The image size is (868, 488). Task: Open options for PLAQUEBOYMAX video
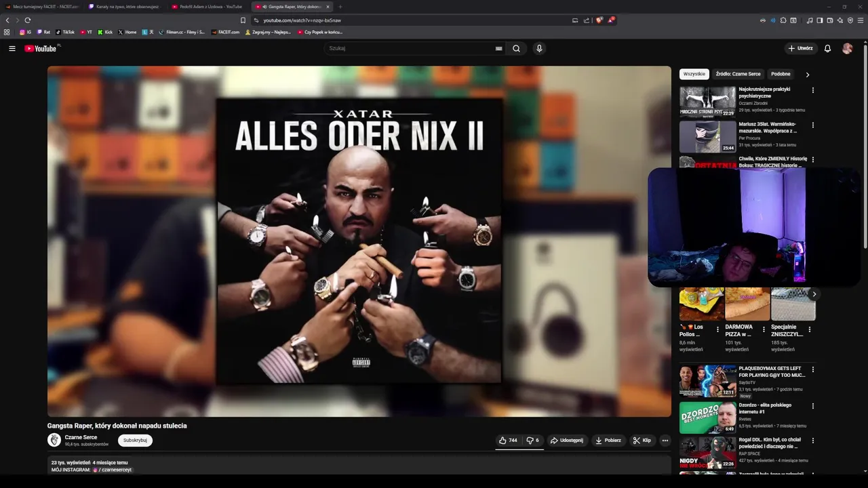click(812, 369)
